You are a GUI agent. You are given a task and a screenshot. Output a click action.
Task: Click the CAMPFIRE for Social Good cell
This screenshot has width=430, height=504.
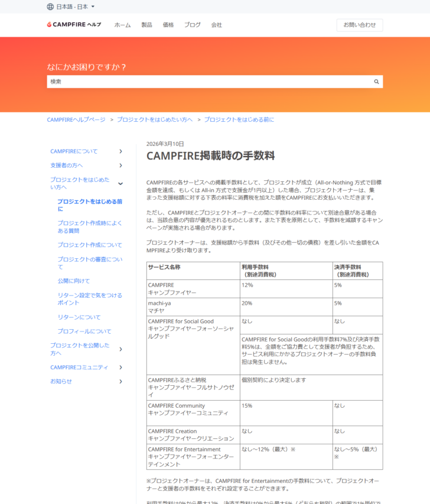coord(193,346)
